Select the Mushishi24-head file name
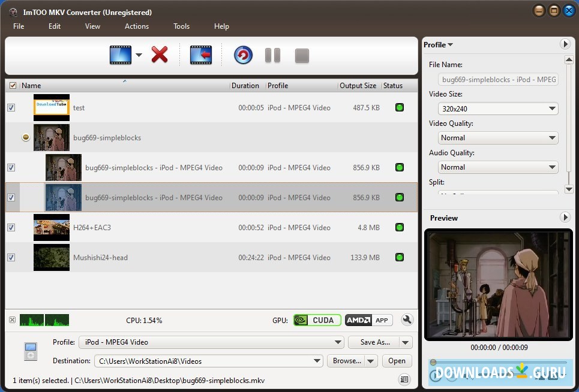Screen dimensions: 579x392 point(100,257)
